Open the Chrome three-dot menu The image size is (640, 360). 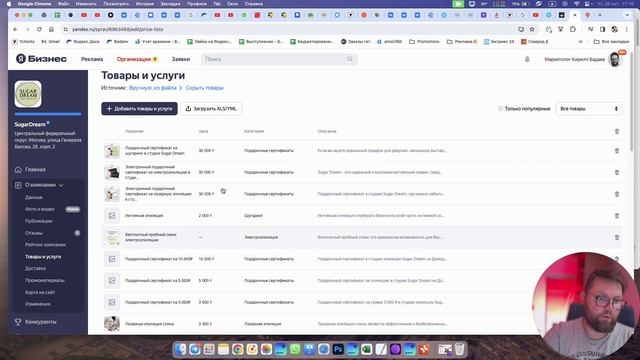tap(627, 29)
